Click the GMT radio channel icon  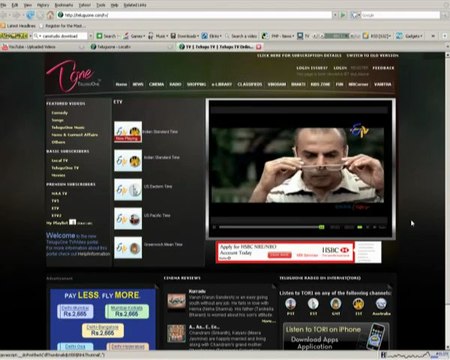point(336,304)
